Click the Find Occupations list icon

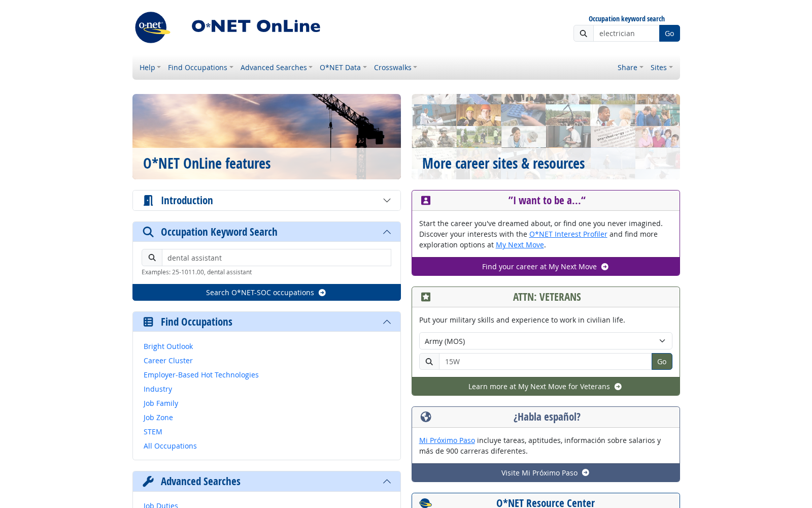pyautogui.click(x=148, y=322)
